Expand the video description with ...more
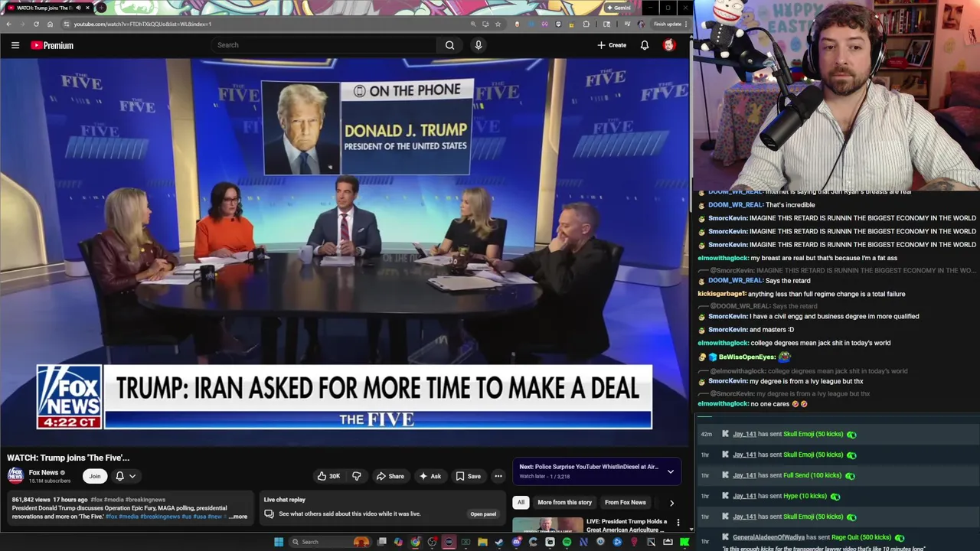Viewport: 980px width, 551px height. pos(238,517)
